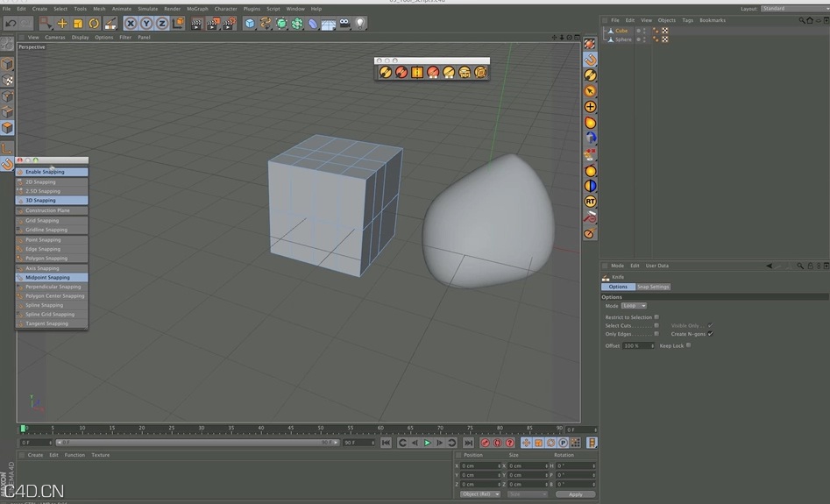This screenshot has width=830, height=504.
Task: Click the coordinate system icon
Action: (x=178, y=24)
